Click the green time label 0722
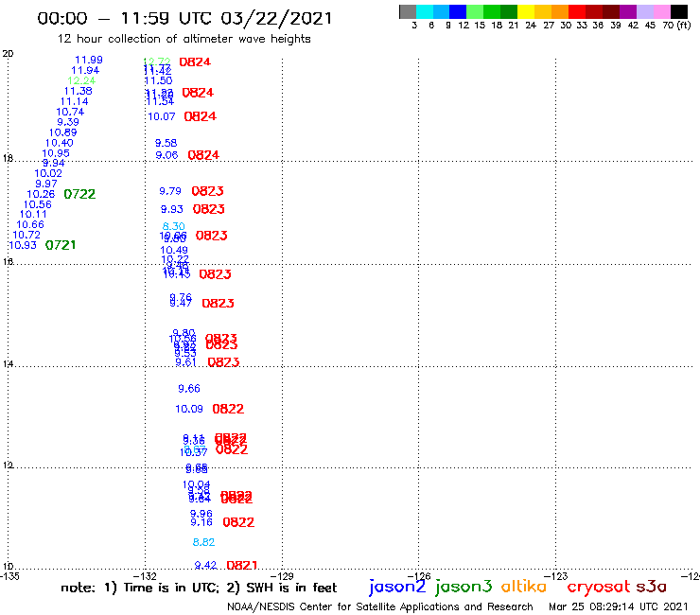Viewport: 700px width, 615px height. point(79,194)
